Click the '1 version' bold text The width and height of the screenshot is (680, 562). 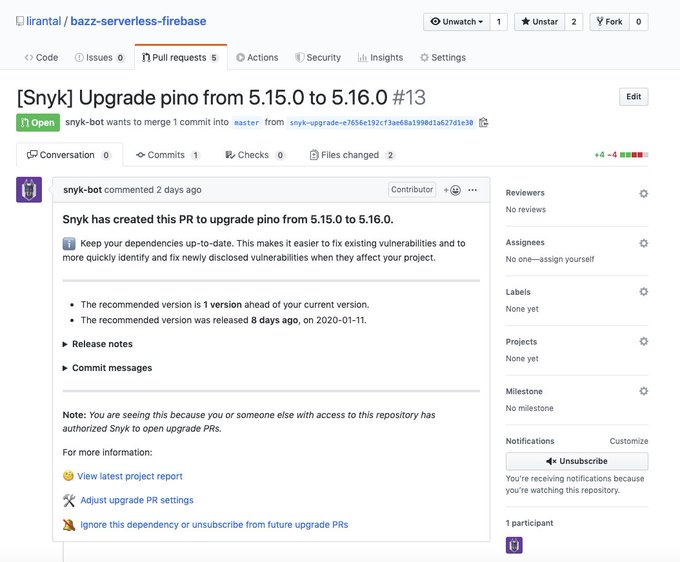click(222, 305)
